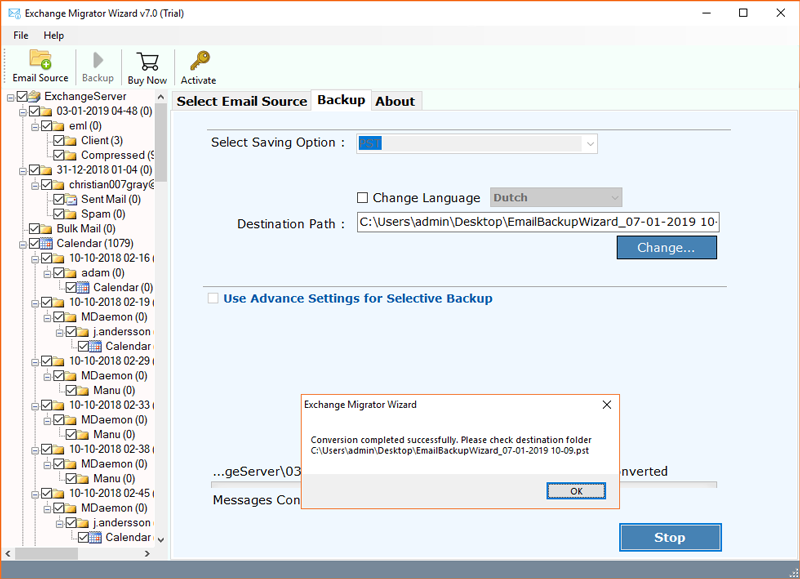The height and width of the screenshot is (579, 800).
Task: Click the 31-12-2018 01-04 folder icon
Action: tap(46, 170)
